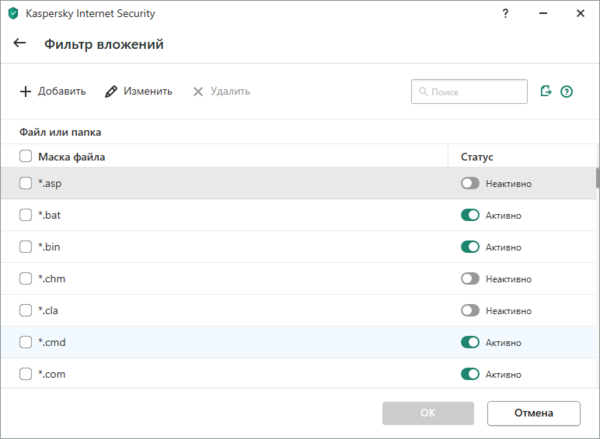600x439 pixels.
Task: Click the question mark in title bar
Action: point(506,14)
